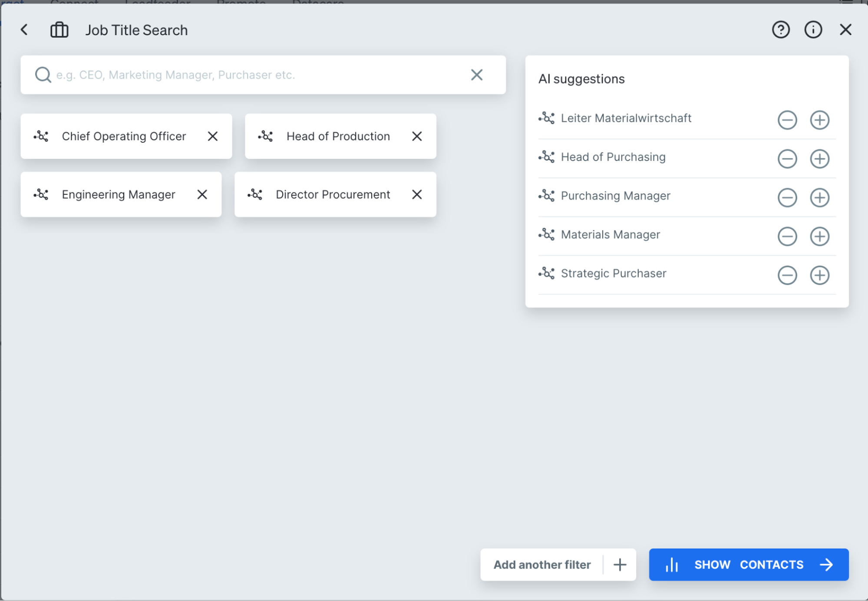868x601 pixels.
Task: Click the AI suggestions panel heading
Action: (x=581, y=79)
